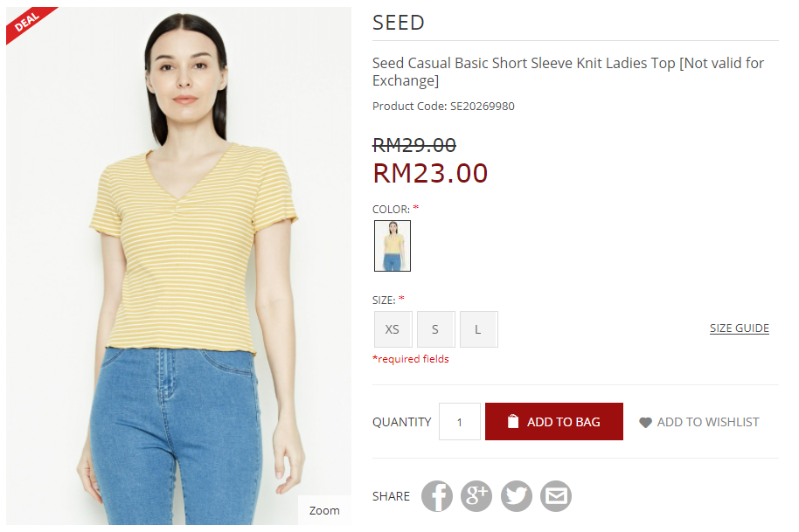Share by email envelope icon
The width and height of the screenshot is (799, 532).
coord(556,496)
